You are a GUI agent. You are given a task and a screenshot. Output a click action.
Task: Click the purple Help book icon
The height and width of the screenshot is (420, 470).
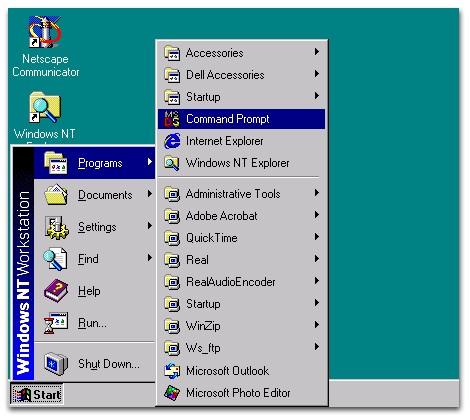tap(56, 291)
